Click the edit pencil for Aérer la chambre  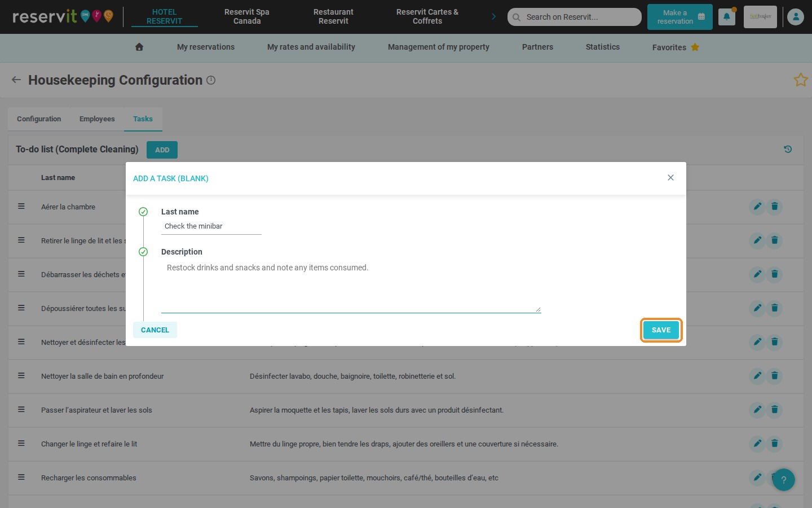[757, 207]
